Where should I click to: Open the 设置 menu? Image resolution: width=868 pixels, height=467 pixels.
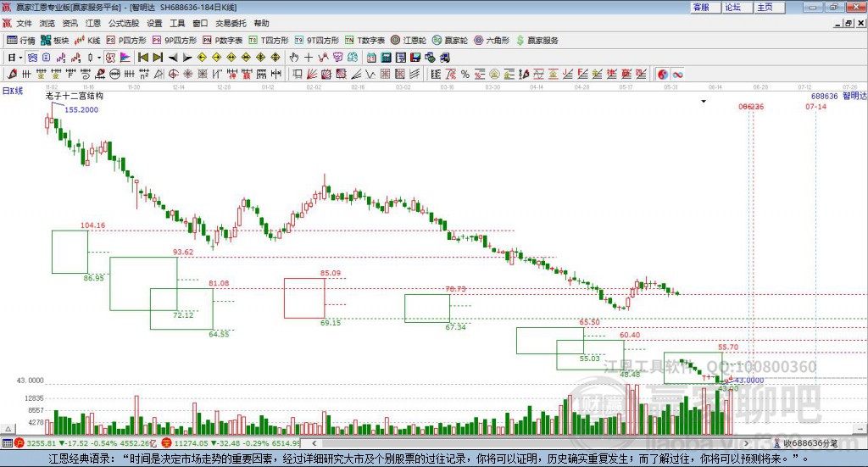point(154,23)
